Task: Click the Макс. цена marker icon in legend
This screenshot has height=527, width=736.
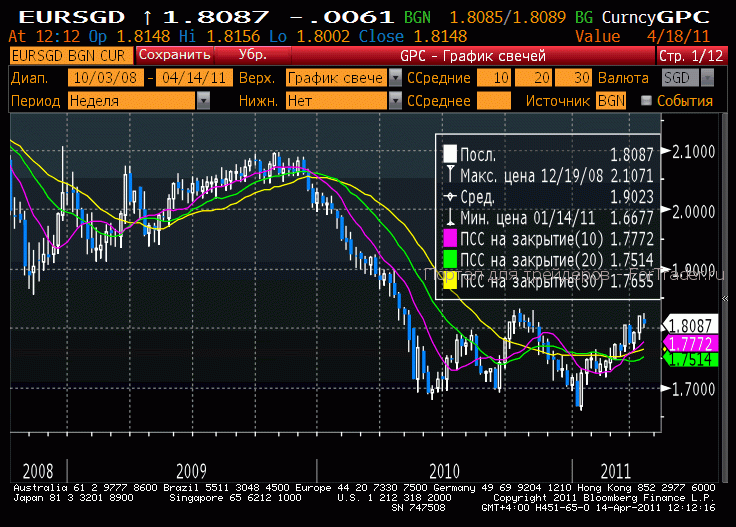Action: pyautogui.click(x=450, y=175)
